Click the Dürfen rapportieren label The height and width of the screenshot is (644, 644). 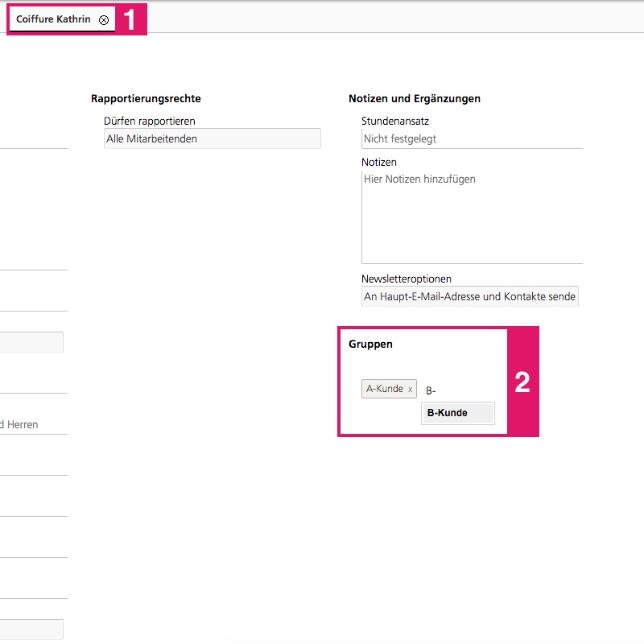150,121
